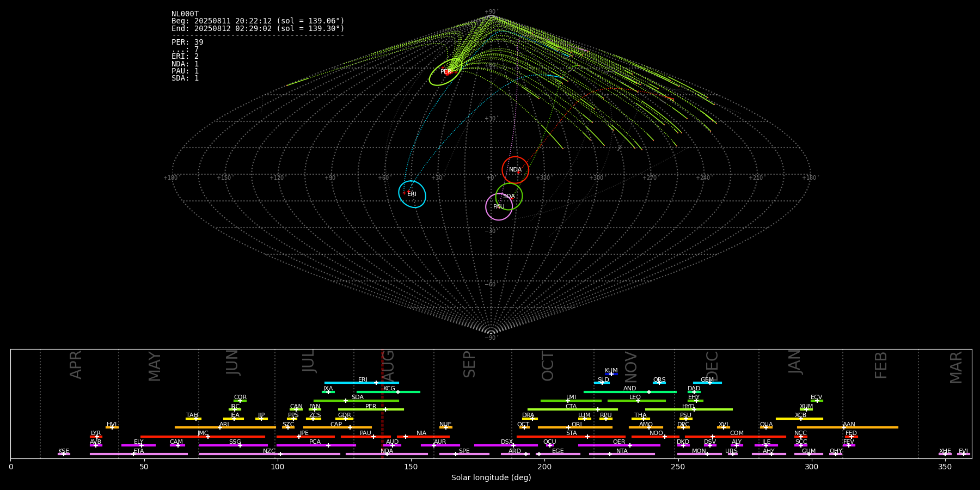Click the APR month label in timeline
The height and width of the screenshot is (490, 980).
tap(76, 365)
